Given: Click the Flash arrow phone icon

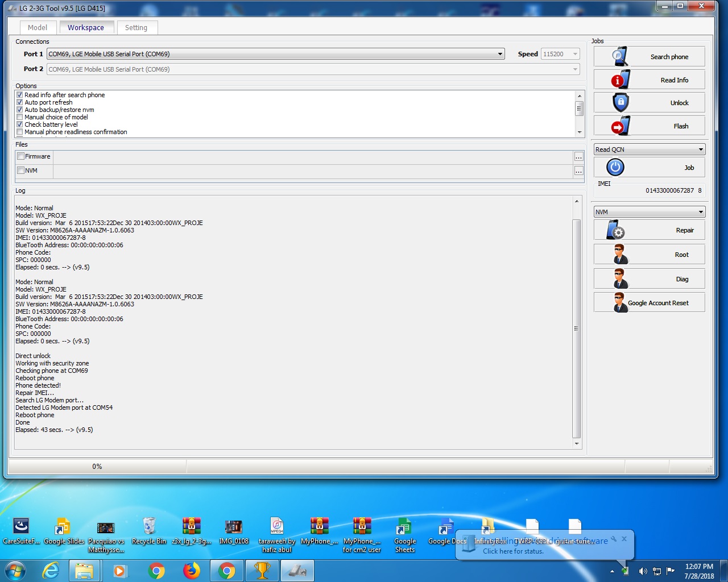Looking at the screenshot, I should (621, 126).
